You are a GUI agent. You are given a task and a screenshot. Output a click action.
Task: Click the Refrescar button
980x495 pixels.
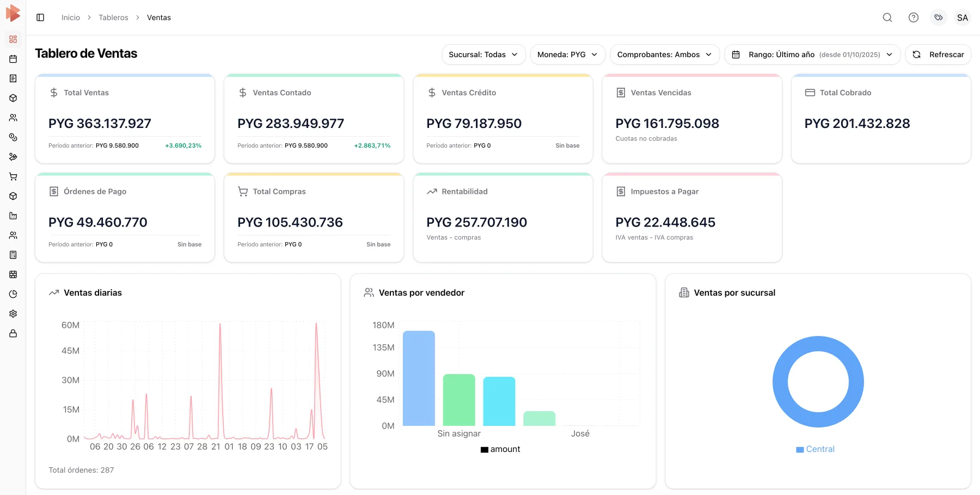[x=938, y=54]
